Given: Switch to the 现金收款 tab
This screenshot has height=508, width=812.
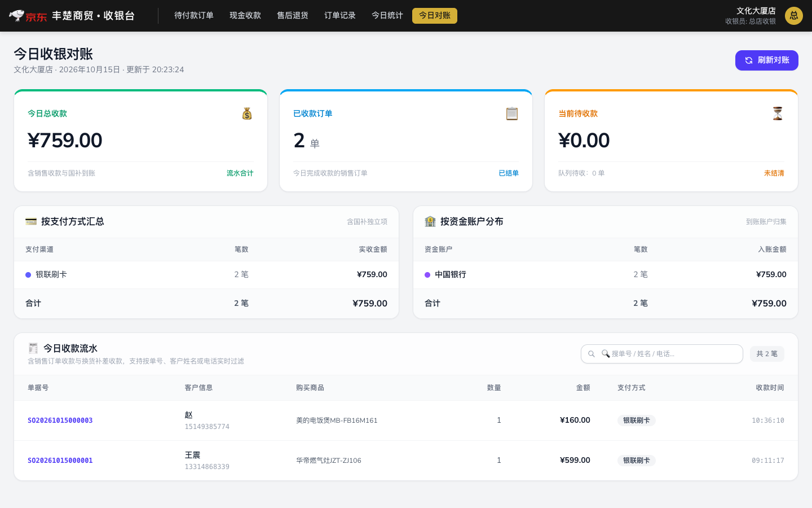Looking at the screenshot, I should 245,16.
